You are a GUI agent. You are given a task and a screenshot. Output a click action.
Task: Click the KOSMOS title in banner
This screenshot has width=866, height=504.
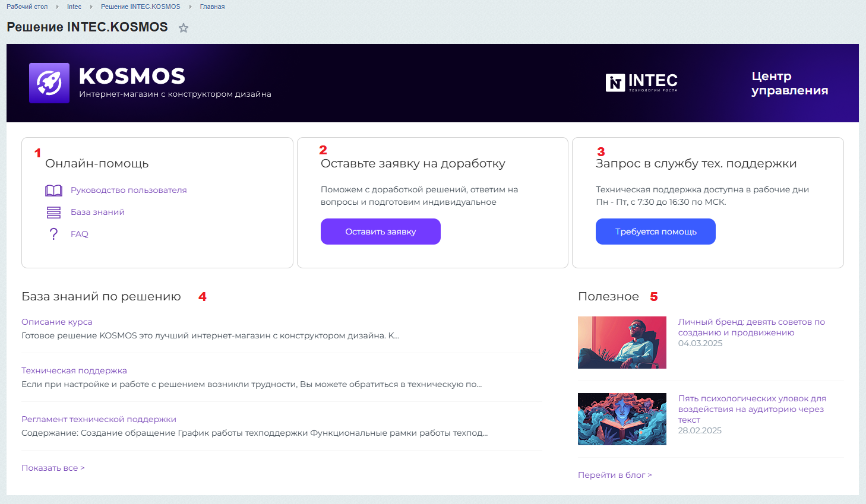coord(132,76)
